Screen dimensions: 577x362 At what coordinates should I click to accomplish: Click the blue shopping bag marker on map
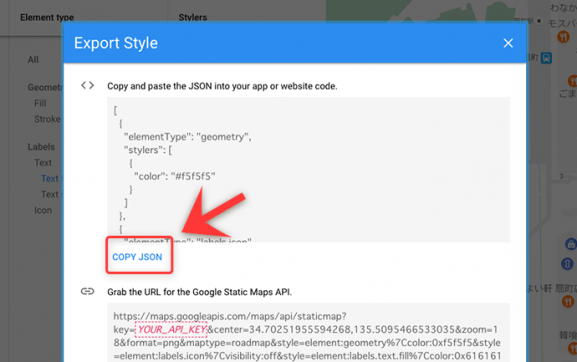coord(570,244)
